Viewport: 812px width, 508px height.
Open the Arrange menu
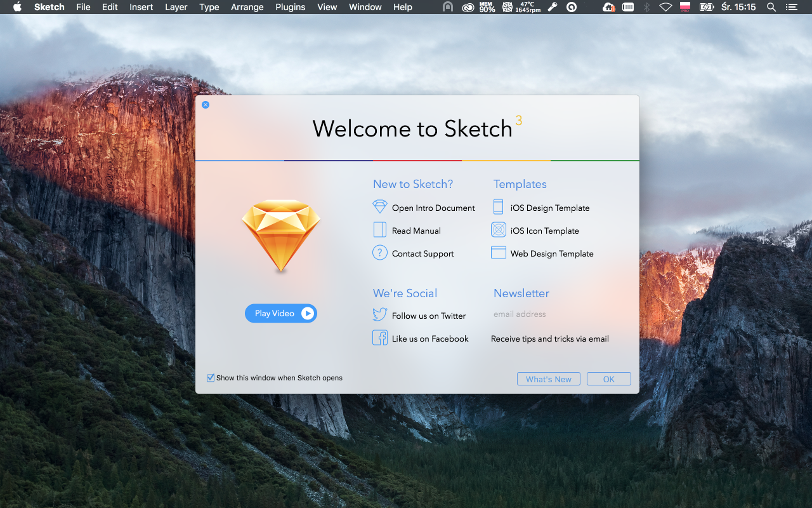pos(247,7)
